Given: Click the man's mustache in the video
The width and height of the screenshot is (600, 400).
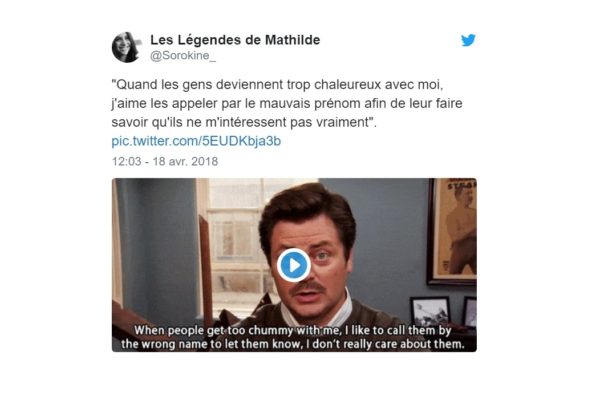Looking at the screenshot, I should click(x=309, y=286).
